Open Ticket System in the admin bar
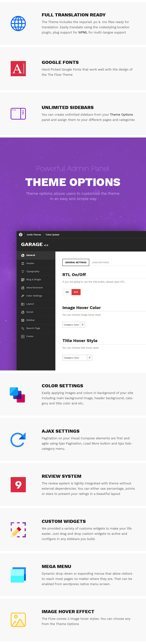146x644 pixels. coord(52,235)
